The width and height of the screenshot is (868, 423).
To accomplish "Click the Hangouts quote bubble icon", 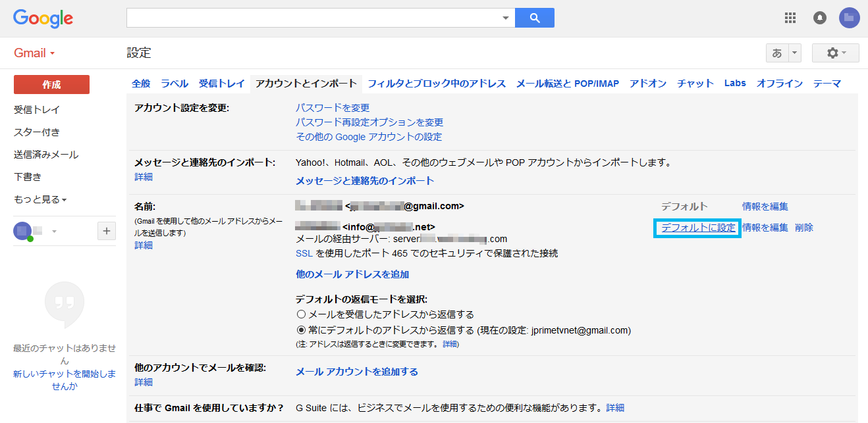I will click(65, 303).
